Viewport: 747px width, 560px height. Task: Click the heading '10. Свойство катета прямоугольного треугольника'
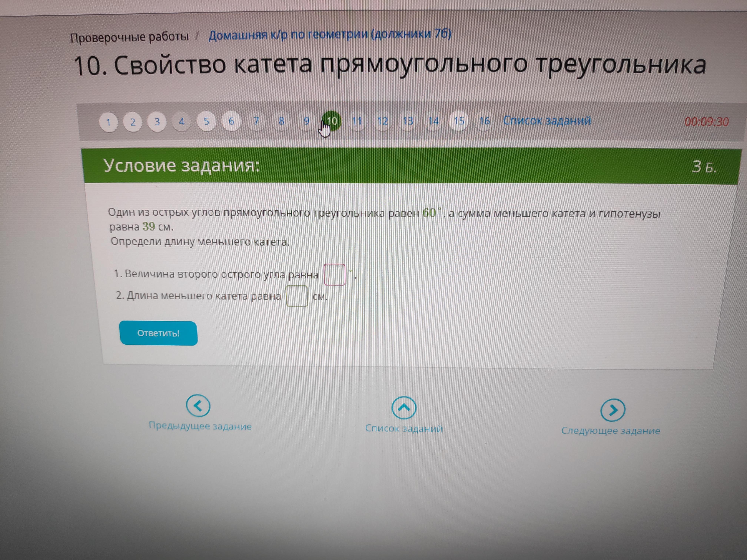coord(390,65)
